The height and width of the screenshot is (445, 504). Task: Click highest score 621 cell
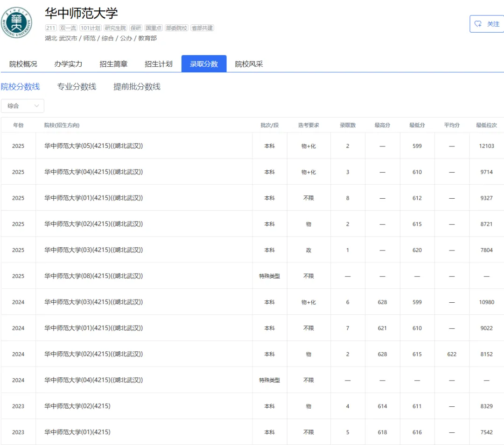(383, 328)
